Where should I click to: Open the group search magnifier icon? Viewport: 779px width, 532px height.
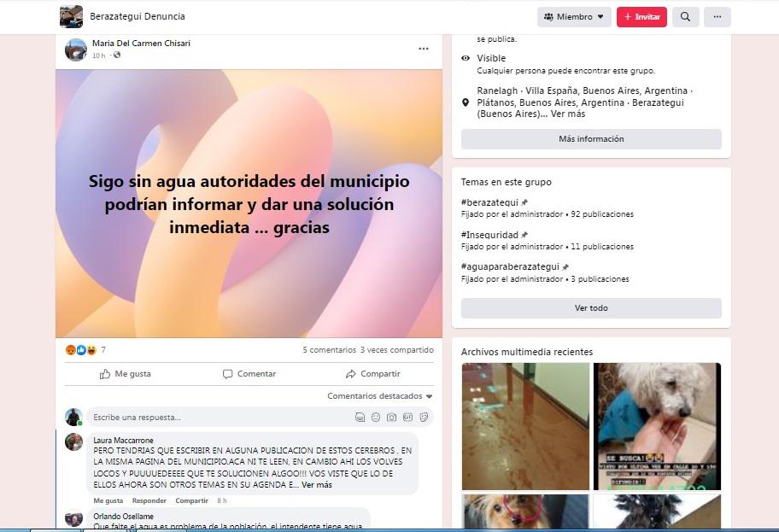pyautogui.click(x=685, y=17)
